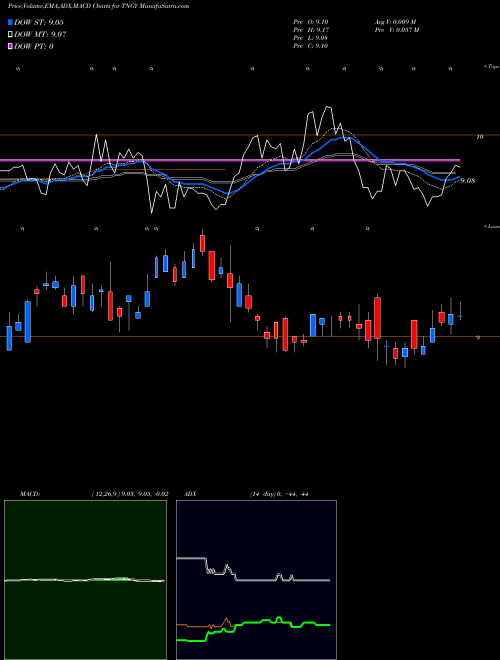Click the tallest red candlestick near chart peak
Viewport: 500px width, 660px height.
(x=212, y=266)
